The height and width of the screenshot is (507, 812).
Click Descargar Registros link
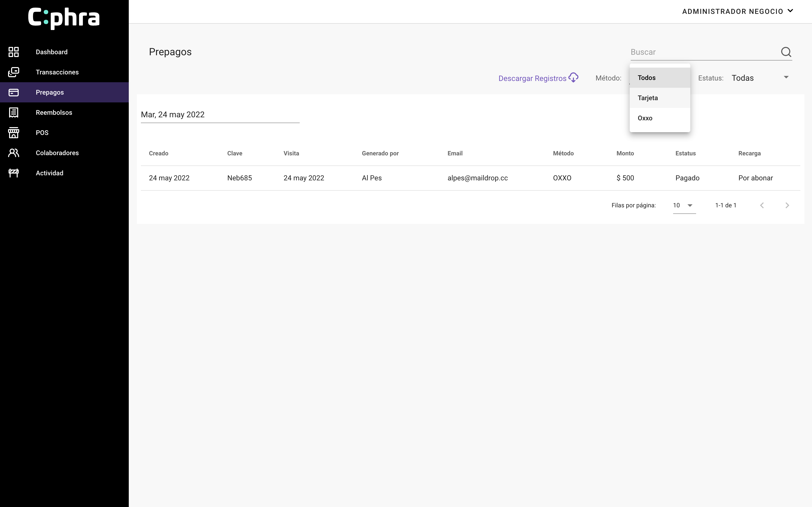pos(532,78)
